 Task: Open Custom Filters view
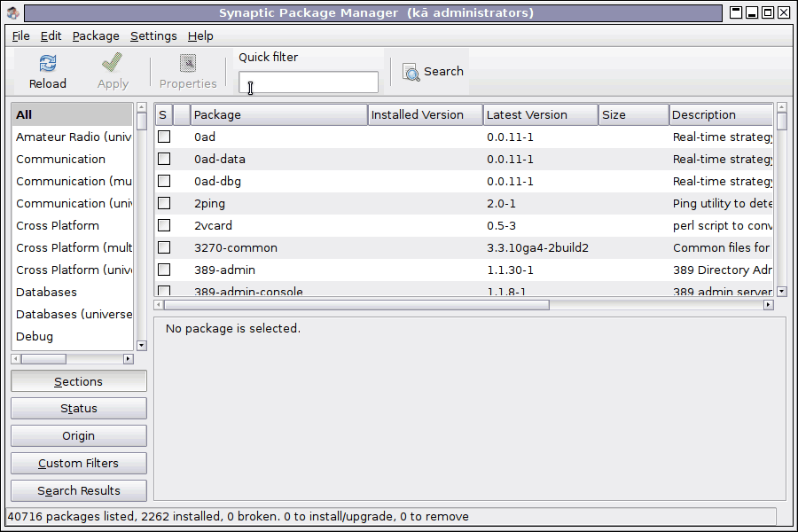click(79, 463)
